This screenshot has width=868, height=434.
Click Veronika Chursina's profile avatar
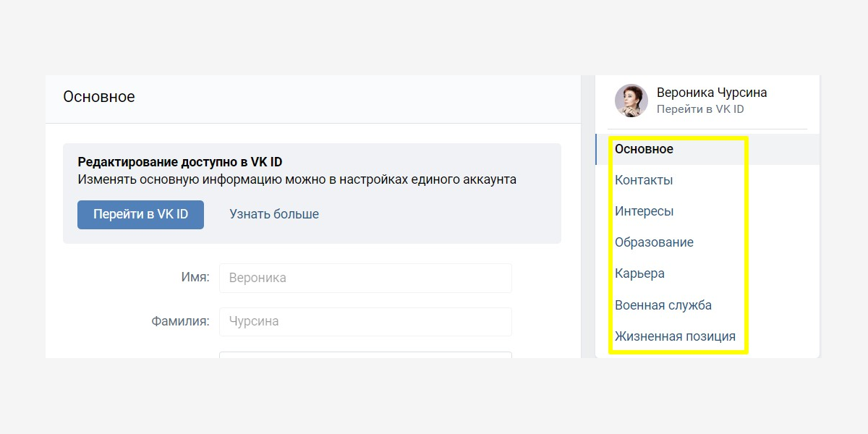[x=631, y=101]
